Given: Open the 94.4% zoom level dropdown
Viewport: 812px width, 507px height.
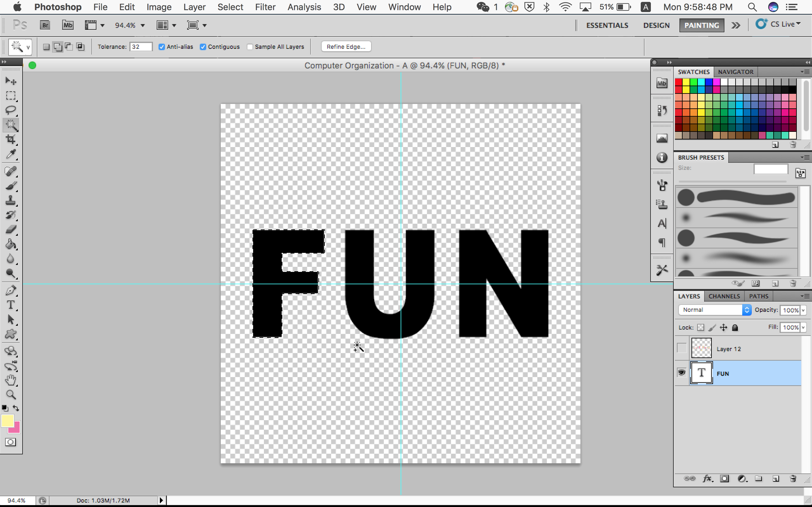Looking at the screenshot, I should point(143,25).
